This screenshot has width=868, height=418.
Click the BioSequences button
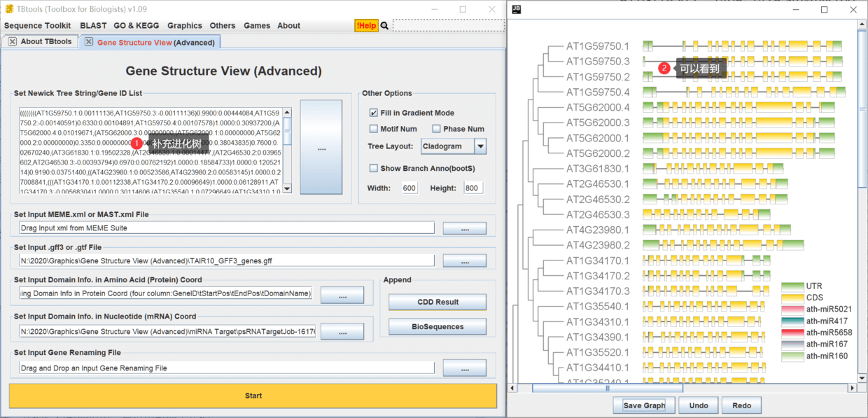437,326
